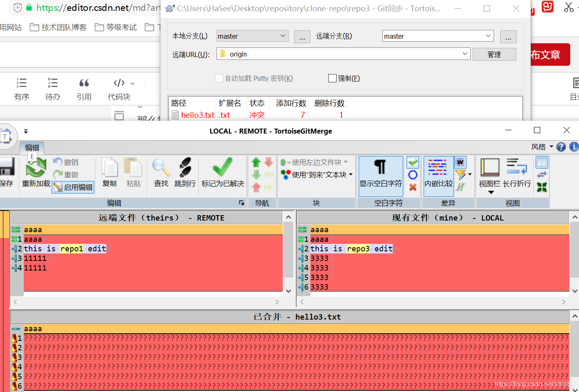Click the red up conflict arrow
This screenshot has height=392, width=579.
click(x=256, y=187)
